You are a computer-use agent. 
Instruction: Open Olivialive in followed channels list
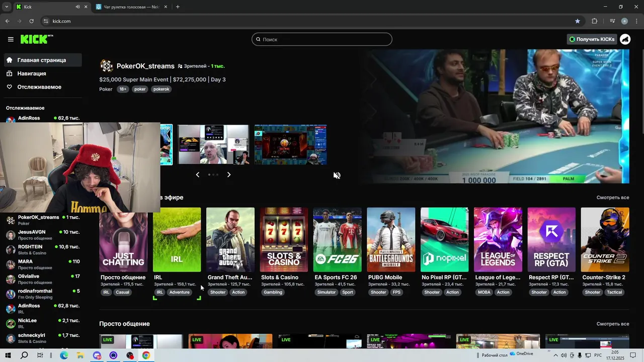point(42,279)
